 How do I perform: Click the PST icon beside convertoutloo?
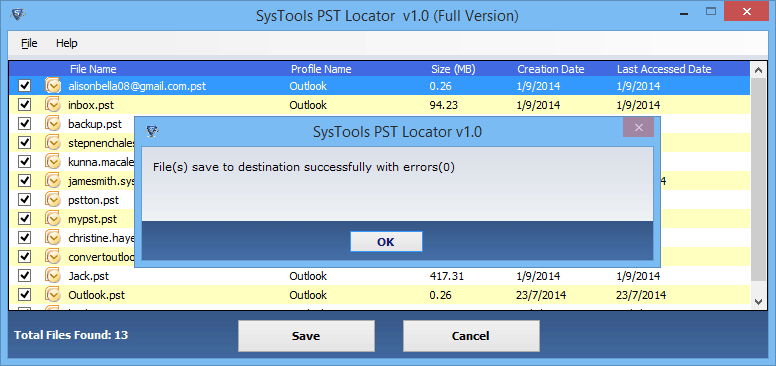(x=52, y=256)
